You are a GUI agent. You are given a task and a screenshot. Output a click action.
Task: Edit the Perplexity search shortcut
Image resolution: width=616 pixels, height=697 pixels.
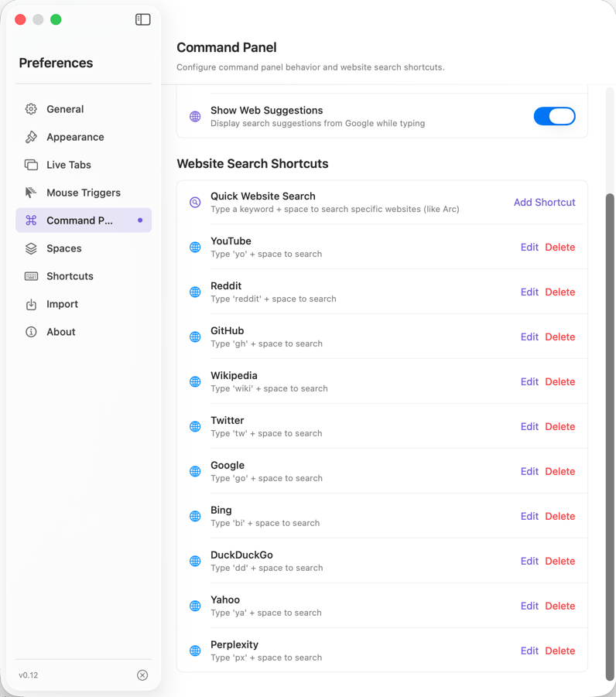[x=529, y=651]
